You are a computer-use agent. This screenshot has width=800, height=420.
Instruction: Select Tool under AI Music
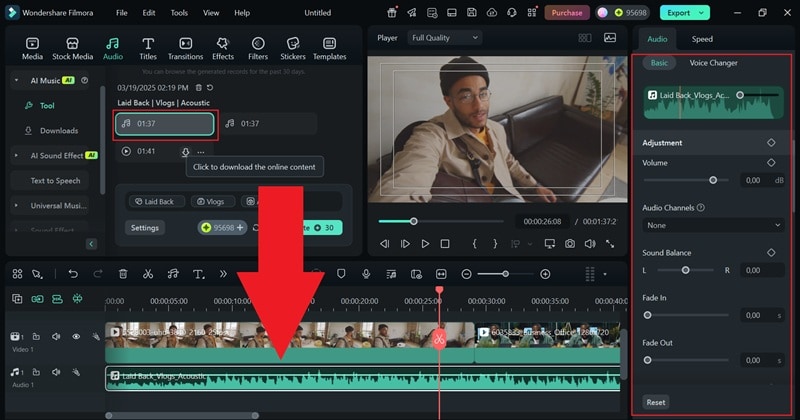coord(47,106)
